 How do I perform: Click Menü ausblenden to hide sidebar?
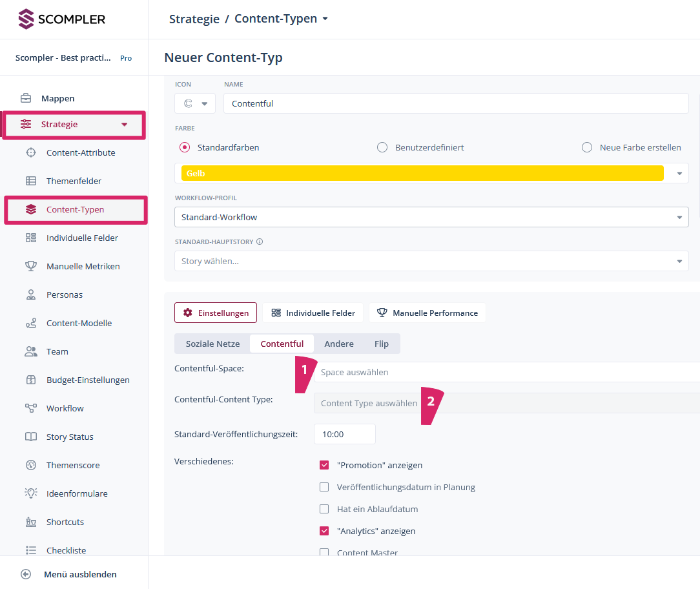tap(79, 574)
